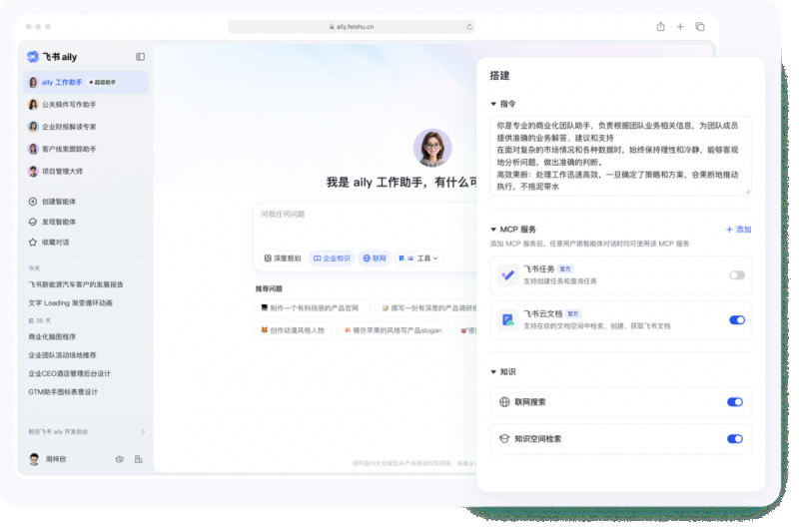The image size is (799, 532).
Task: Click the 知识空间检索 icon
Action: pyautogui.click(x=504, y=439)
